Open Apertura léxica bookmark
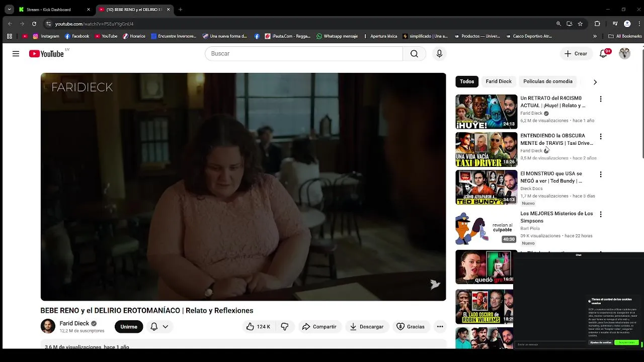The height and width of the screenshot is (362, 644). point(380,36)
